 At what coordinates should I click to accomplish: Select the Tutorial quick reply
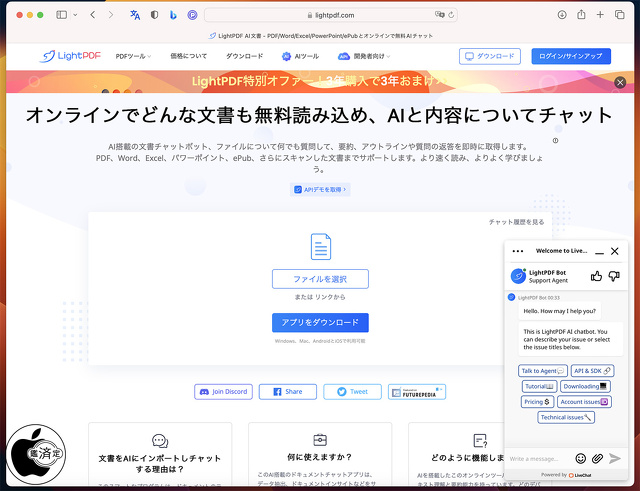click(x=539, y=387)
